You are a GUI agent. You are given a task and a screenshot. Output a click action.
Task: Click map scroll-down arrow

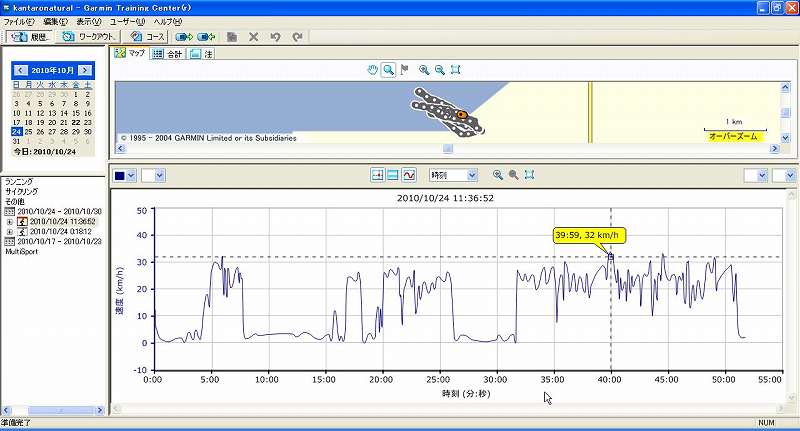785,137
